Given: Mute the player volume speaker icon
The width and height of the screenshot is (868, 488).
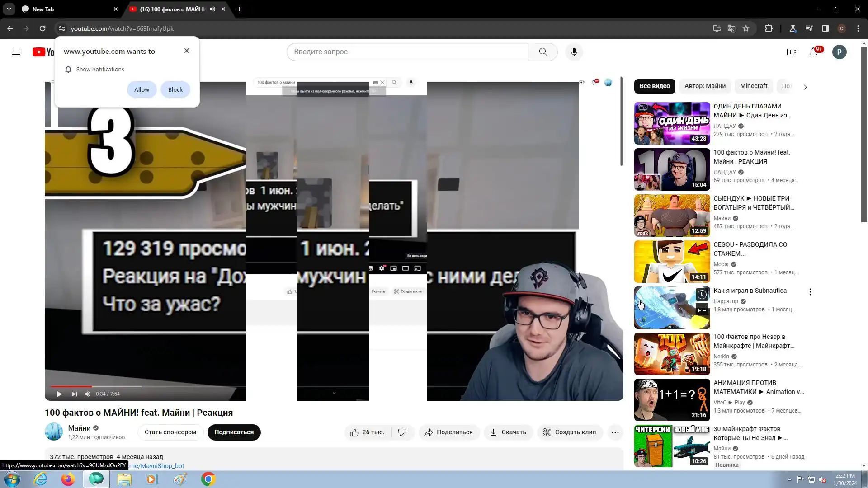Looking at the screenshot, I should (88, 394).
